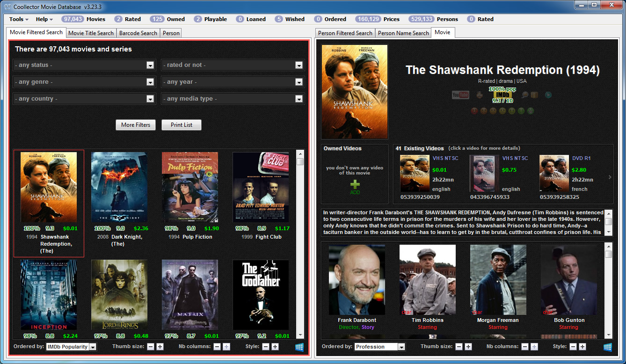Screen dimensions: 626x364
Task: Open the Tools menu
Action: pyautogui.click(x=19, y=19)
